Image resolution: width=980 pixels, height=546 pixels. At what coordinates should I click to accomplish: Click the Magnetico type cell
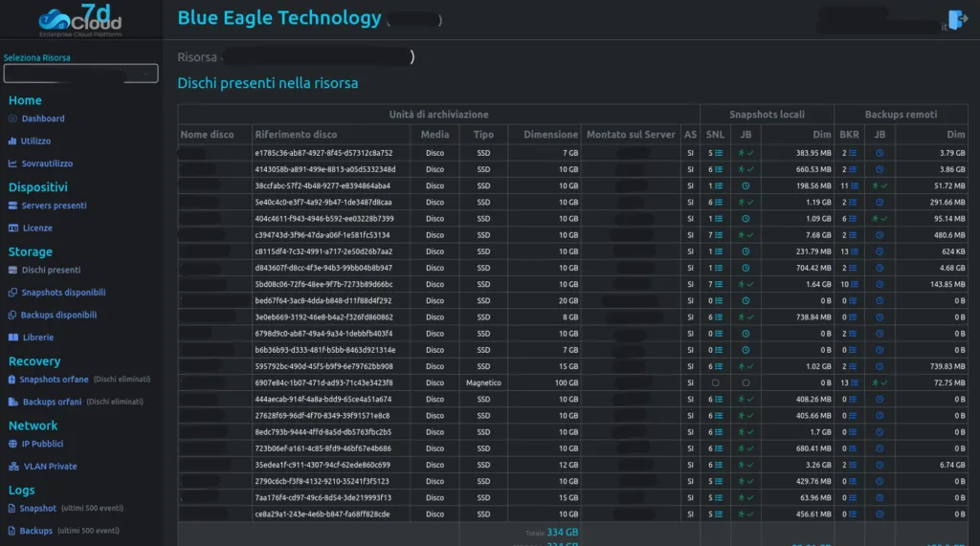tap(483, 382)
